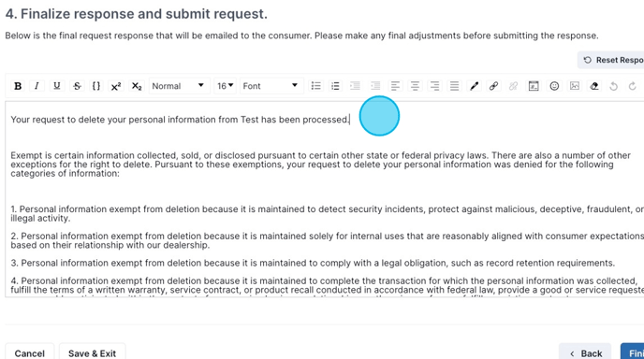The width and height of the screenshot is (644, 359).
Task: Click the embed content icon
Action: coord(534,86)
